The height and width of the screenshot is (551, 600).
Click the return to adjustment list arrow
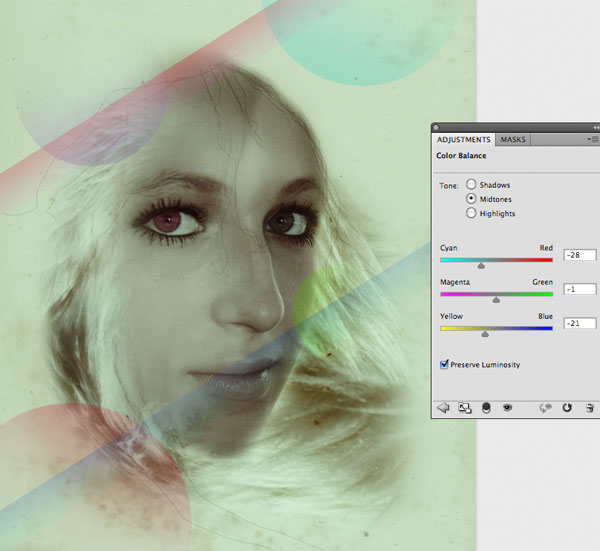point(443,408)
